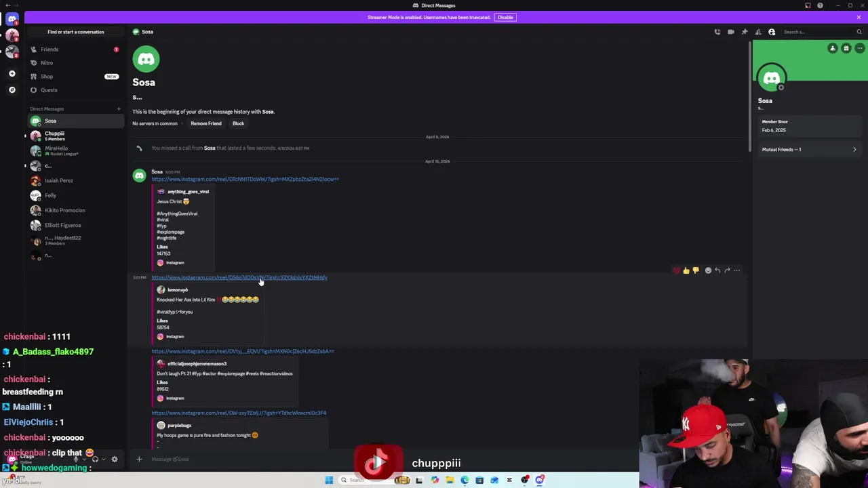Open the HaydeeB22 group chat
The height and width of the screenshot is (488, 868).
click(75, 240)
